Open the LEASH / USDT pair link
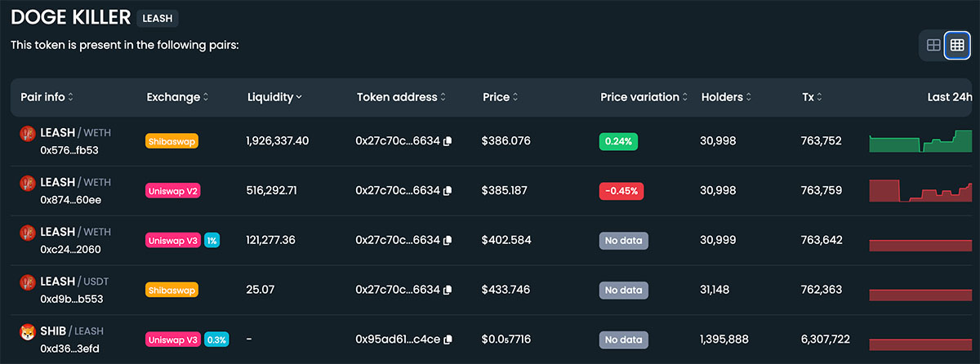 click(x=74, y=282)
